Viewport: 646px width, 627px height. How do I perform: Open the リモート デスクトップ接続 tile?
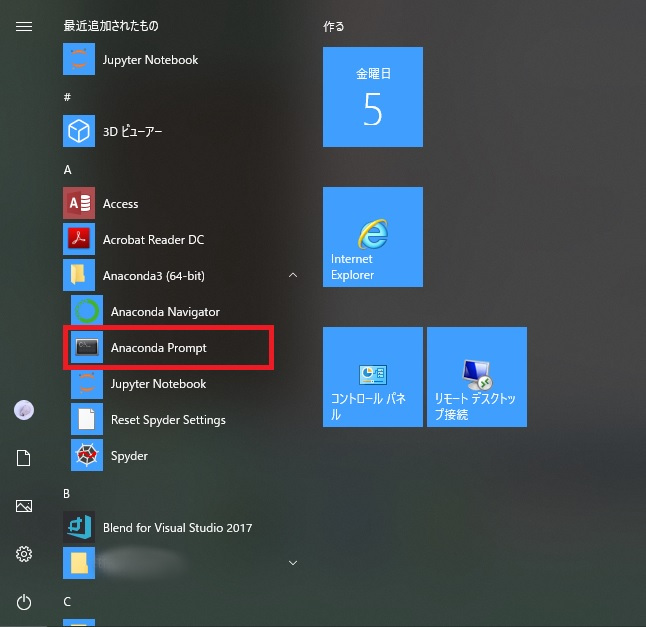[x=477, y=377]
